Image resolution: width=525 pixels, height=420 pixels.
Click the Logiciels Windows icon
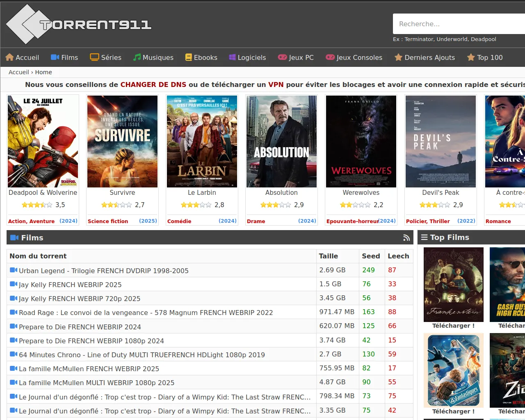233,57
